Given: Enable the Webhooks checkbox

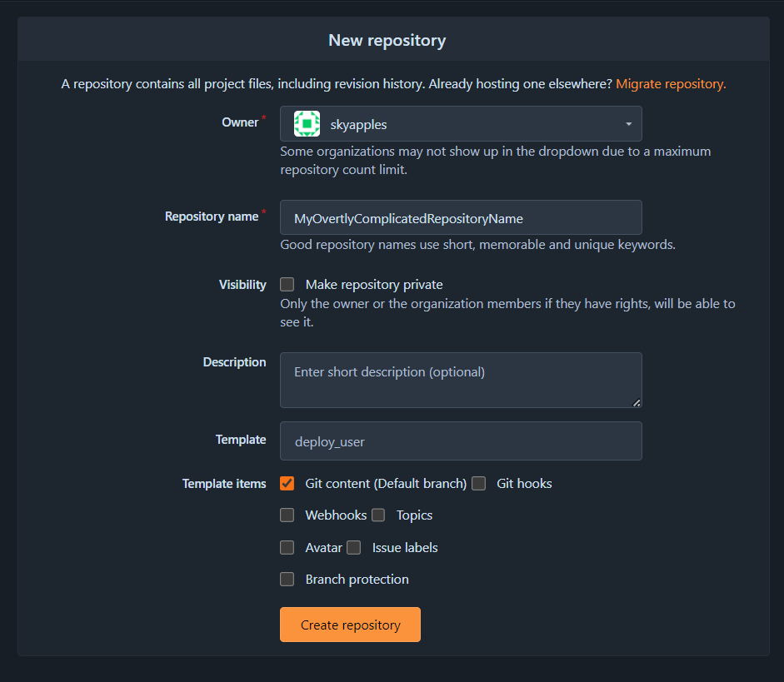Looking at the screenshot, I should [287, 515].
